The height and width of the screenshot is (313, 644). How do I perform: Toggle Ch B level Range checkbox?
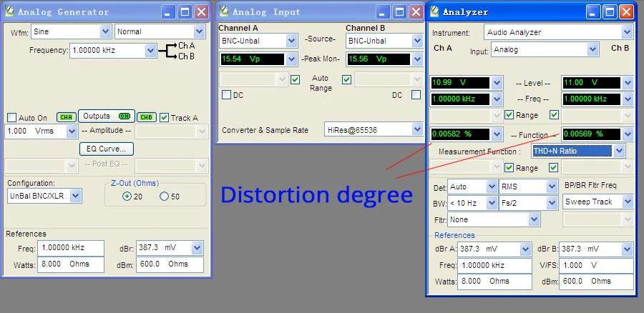[x=554, y=115]
